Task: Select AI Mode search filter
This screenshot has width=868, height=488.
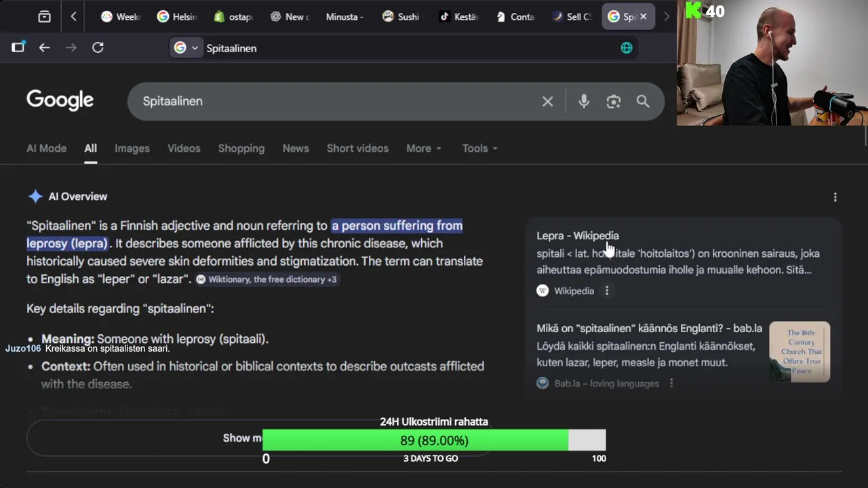Action: [x=46, y=148]
